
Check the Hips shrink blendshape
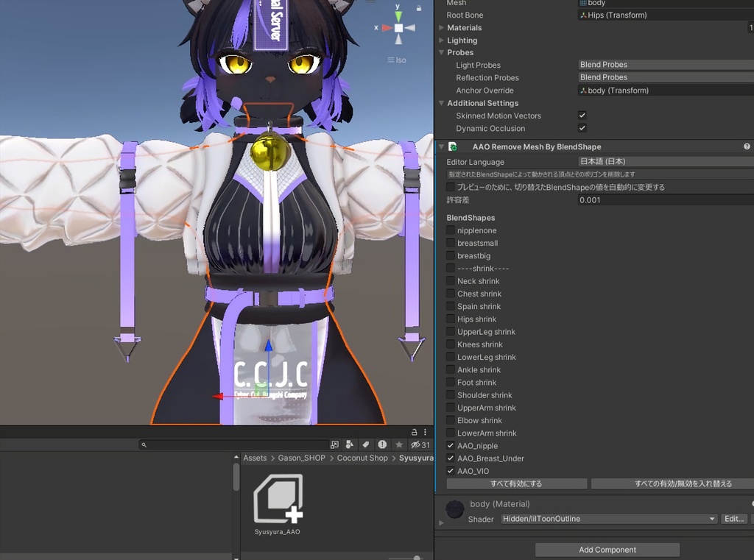coord(451,319)
